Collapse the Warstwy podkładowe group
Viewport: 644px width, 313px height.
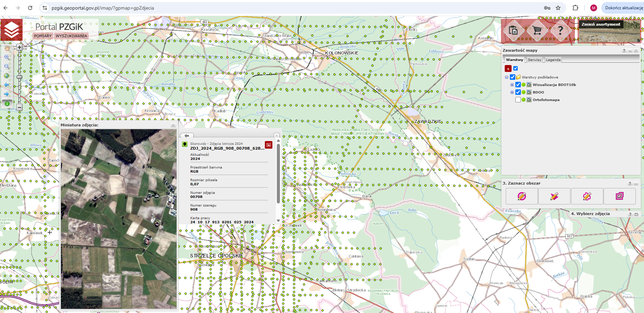coord(507,77)
